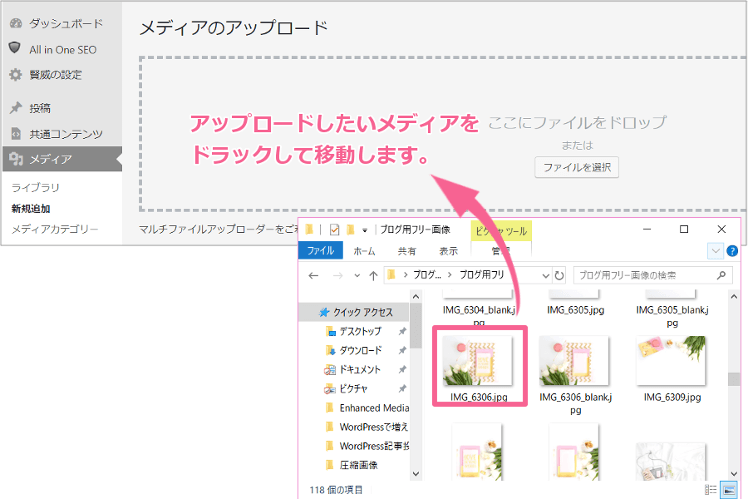Switch to details view icon in the status bar
Viewport: 748px width, 499px height.
tap(711, 489)
